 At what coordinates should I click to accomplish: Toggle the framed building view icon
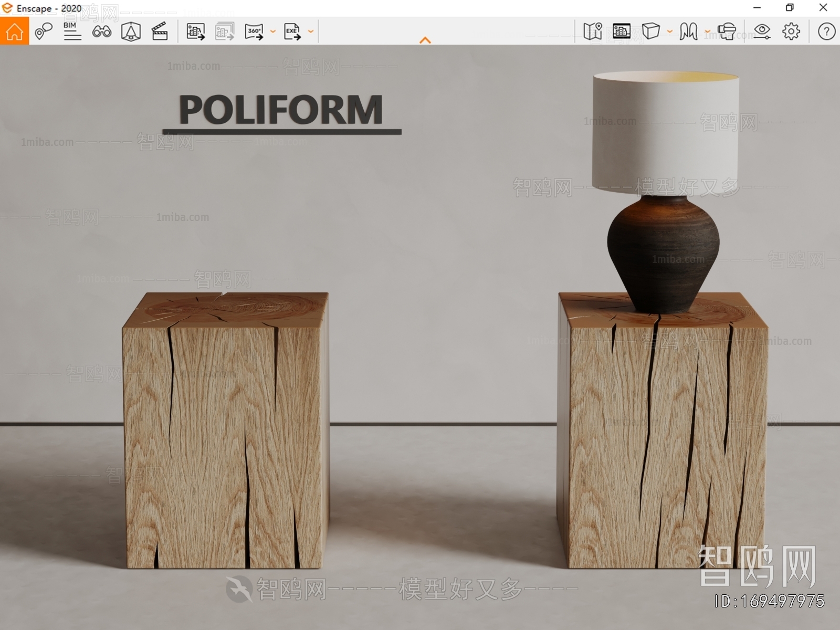coord(622,31)
